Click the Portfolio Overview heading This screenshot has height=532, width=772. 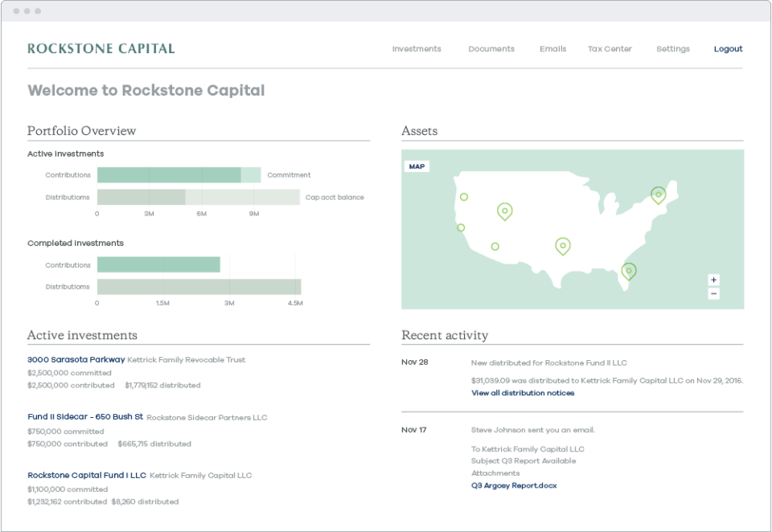coord(82,131)
